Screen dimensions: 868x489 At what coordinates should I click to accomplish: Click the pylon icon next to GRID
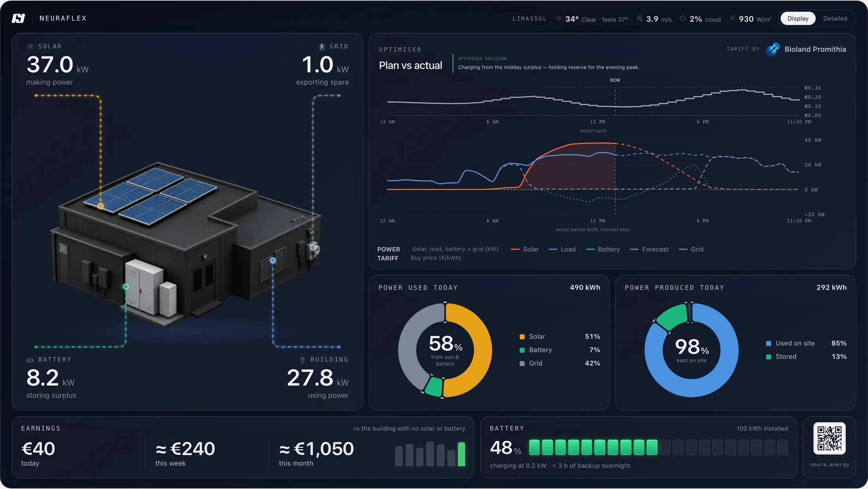[322, 46]
